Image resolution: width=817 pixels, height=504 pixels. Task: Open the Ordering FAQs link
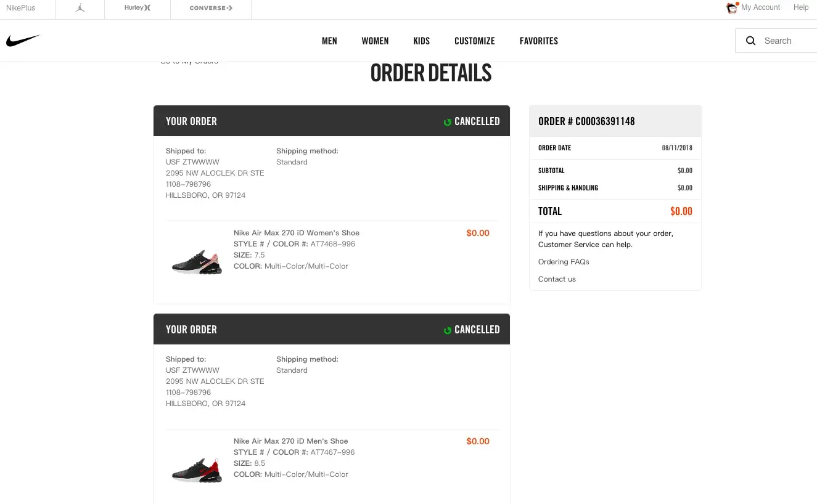564,262
